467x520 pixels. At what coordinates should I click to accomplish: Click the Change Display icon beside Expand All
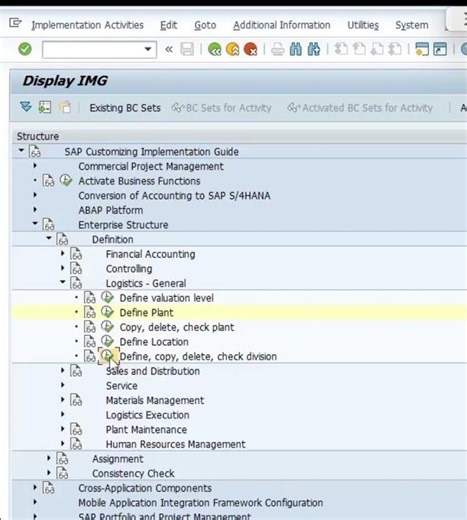click(x=45, y=107)
